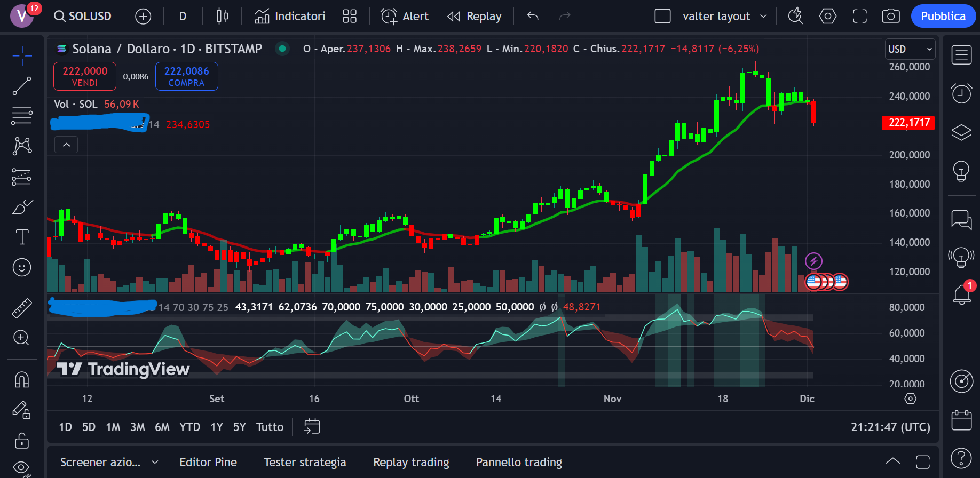
Task: Start bar Replay mode
Action: (x=475, y=17)
